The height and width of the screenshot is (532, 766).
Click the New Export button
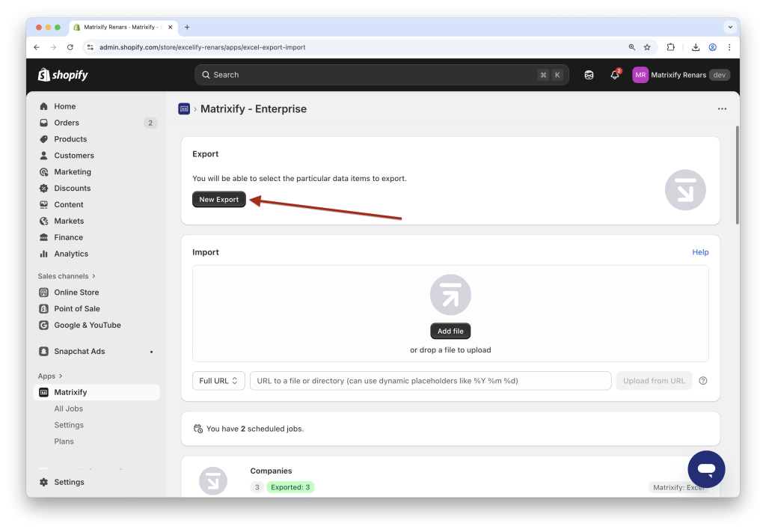pos(218,199)
